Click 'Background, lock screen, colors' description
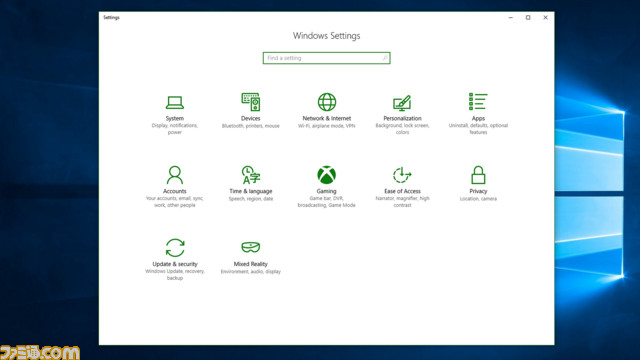640x360 pixels. pyautogui.click(x=402, y=129)
